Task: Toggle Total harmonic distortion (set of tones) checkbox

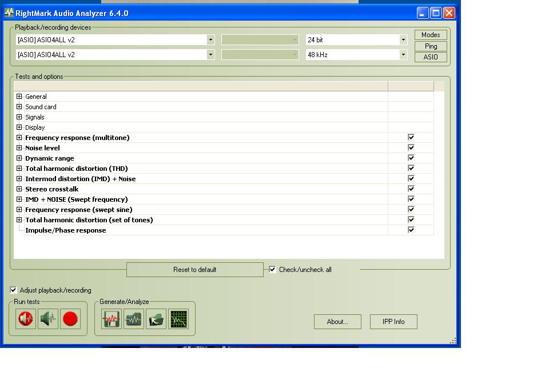Action: coord(411,219)
